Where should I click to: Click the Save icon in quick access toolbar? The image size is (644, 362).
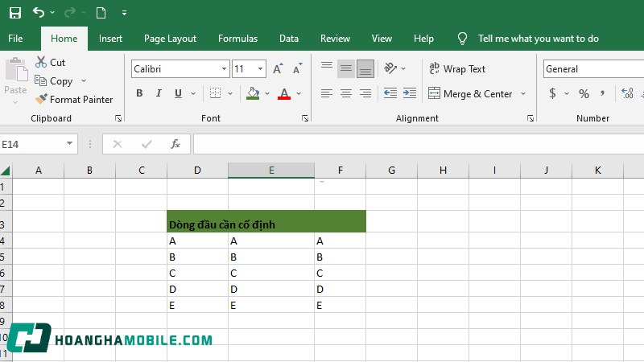tap(15, 13)
